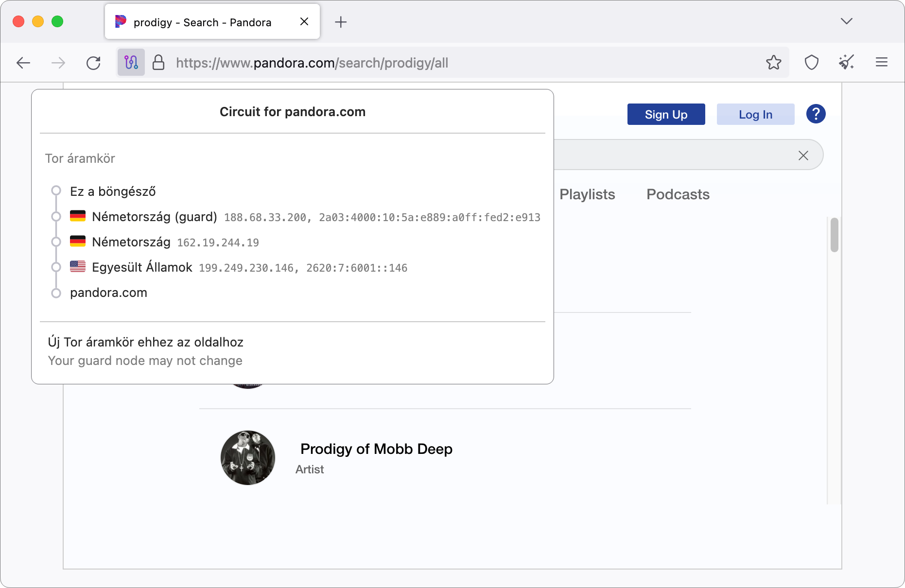The image size is (905, 588).
Task: Switch to the Playlists tab
Action: coord(587,194)
